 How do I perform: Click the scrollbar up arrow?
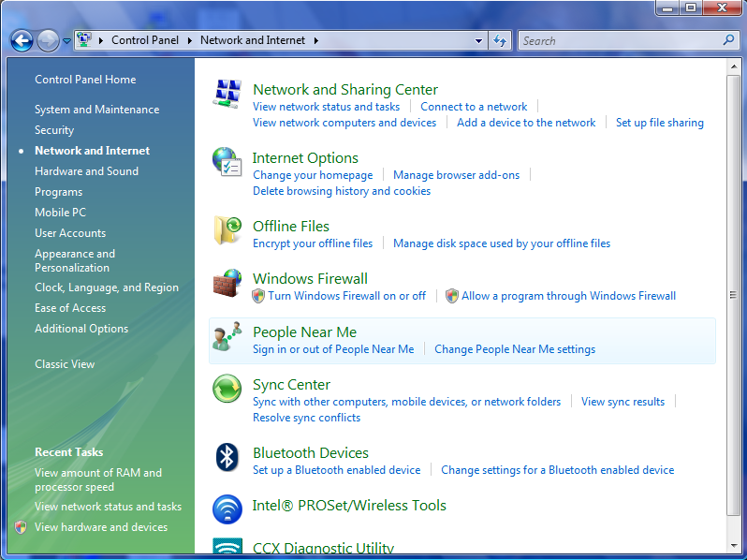tap(733, 66)
